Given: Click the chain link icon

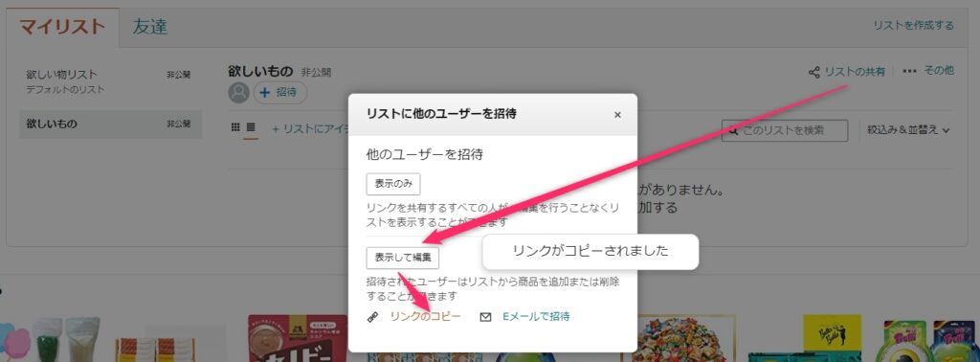Looking at the screenshot, I should [x=373, y=317].
